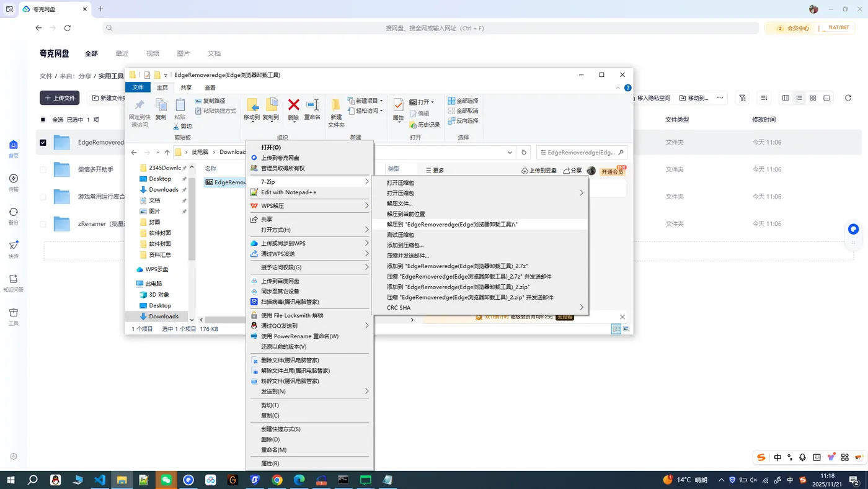The width and height of the screenshot is (868, 489).
Task: Switch Quark view to list layout
Action: click(x=799, y=98)
